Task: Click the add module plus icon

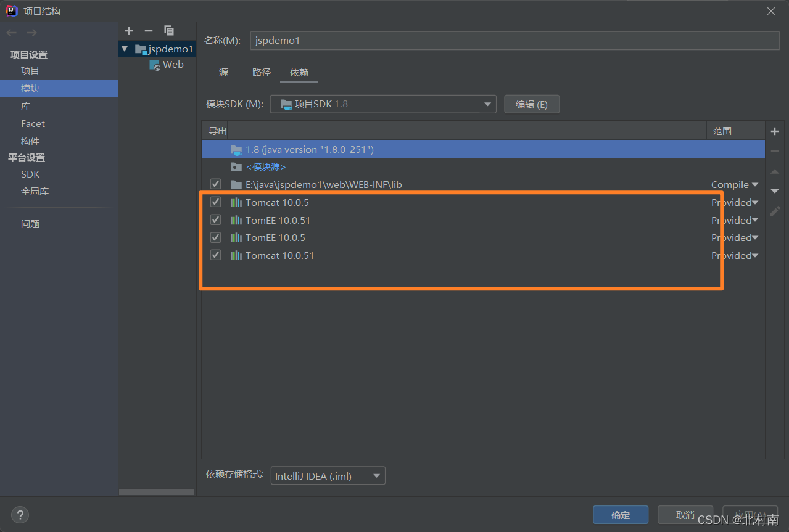Action: point(129,30)
